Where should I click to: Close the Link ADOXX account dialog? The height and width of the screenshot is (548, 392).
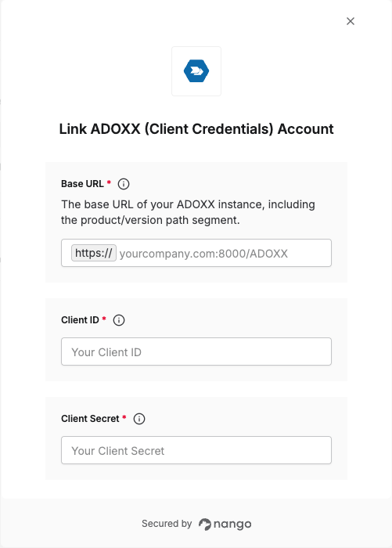pyautogui.click(x=351, y=21)
